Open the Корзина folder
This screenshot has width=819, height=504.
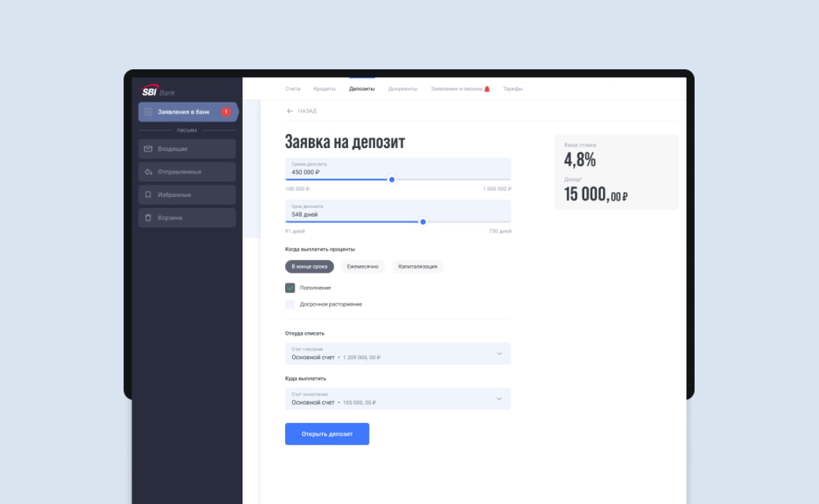pos(187,217)
